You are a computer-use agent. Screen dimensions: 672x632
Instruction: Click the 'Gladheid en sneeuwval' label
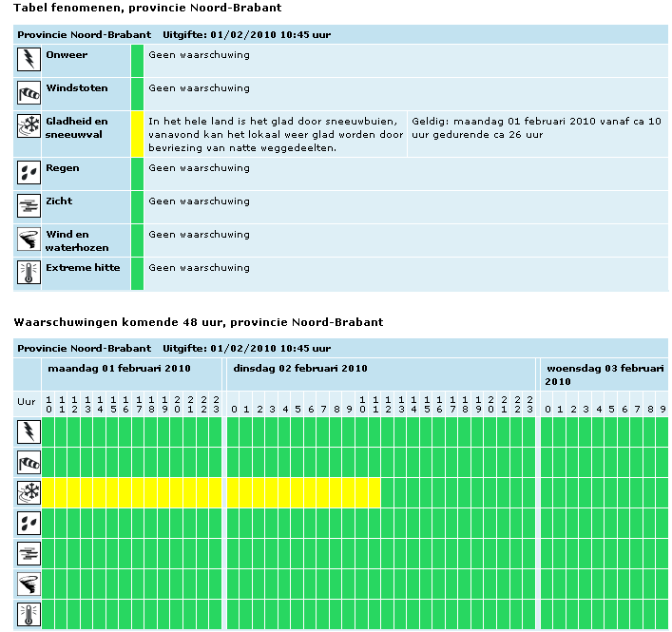pyautogui.click(x=77, y=128)
